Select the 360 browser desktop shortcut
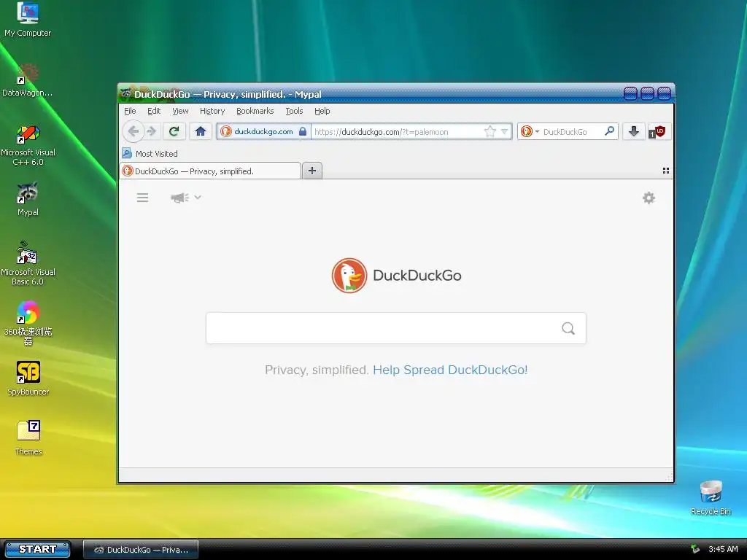Viewport: 747px width, 560px height. coord(28,323)
